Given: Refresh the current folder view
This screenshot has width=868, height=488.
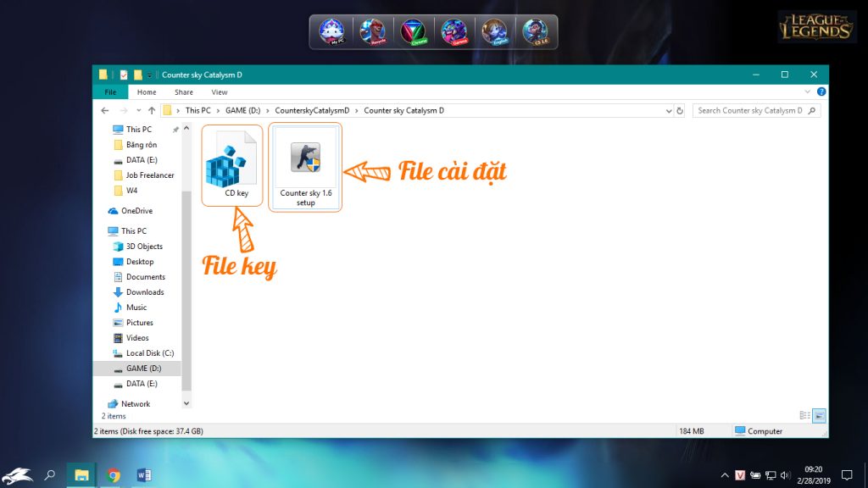Looking at the screenshot, I should pos(680,111).
